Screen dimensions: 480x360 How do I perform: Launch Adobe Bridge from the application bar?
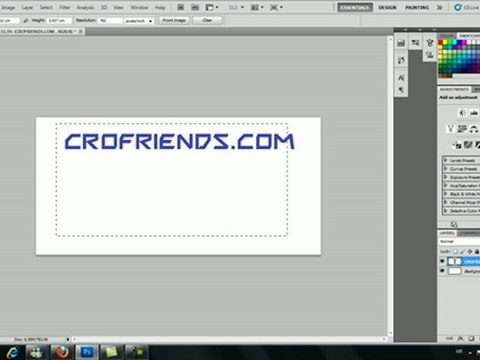click(x=180, y=7)
